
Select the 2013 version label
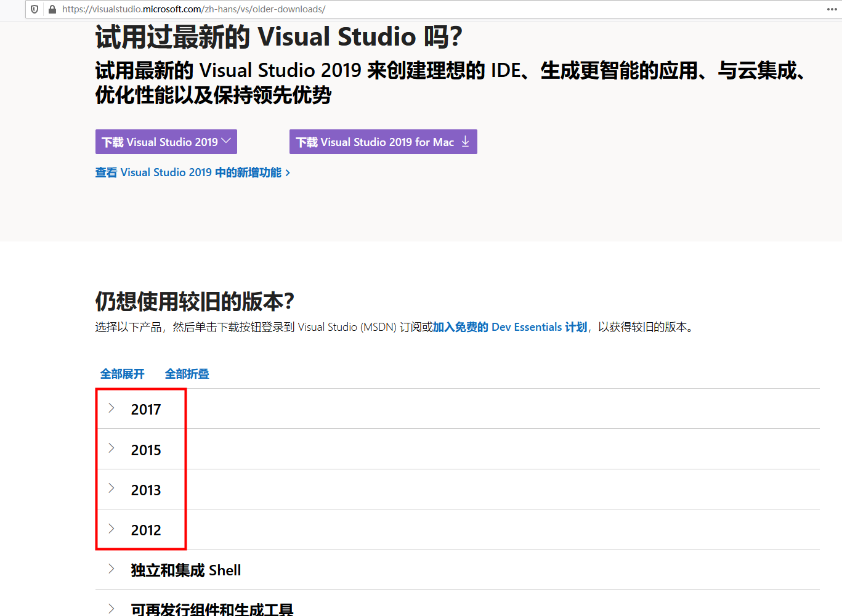[x=146, y=490]
